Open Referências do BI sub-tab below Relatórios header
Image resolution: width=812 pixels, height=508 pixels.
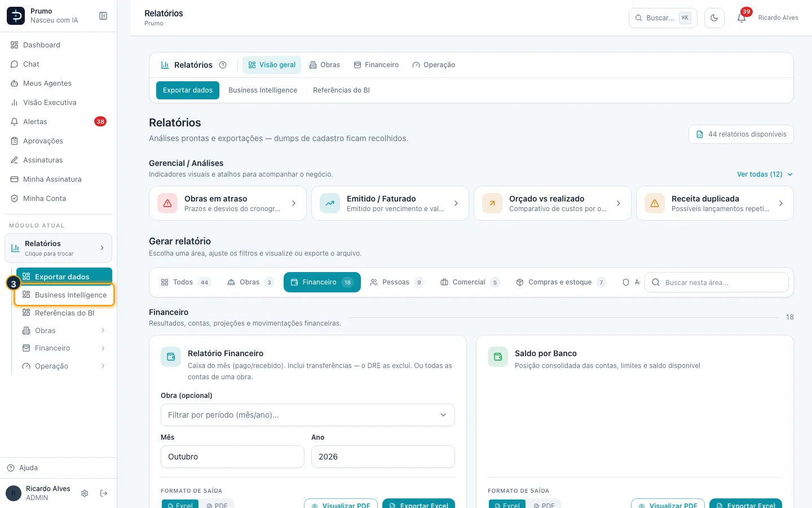tap(341, 90)
